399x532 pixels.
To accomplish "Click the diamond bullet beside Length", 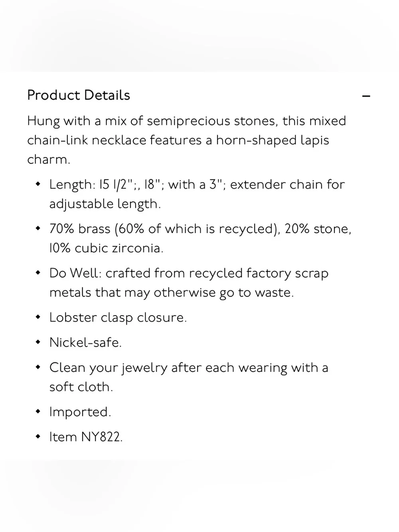I will click(38, 184).
